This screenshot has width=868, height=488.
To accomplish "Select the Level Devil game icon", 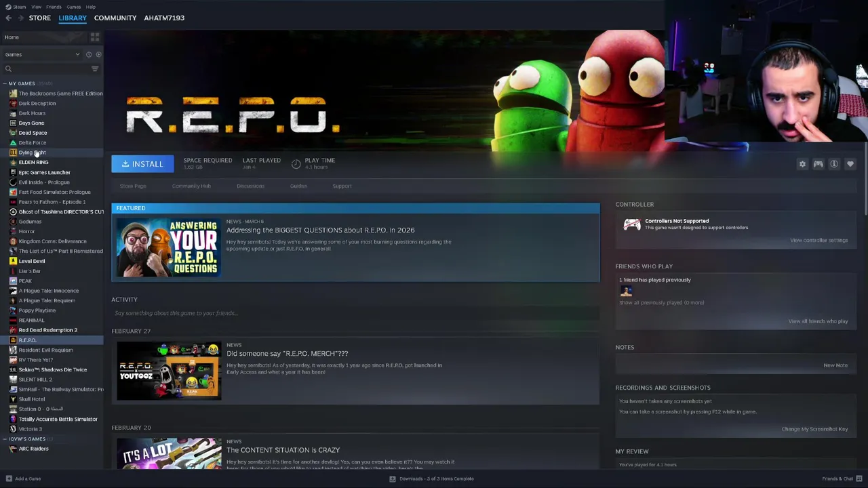I will coord(13,261).
